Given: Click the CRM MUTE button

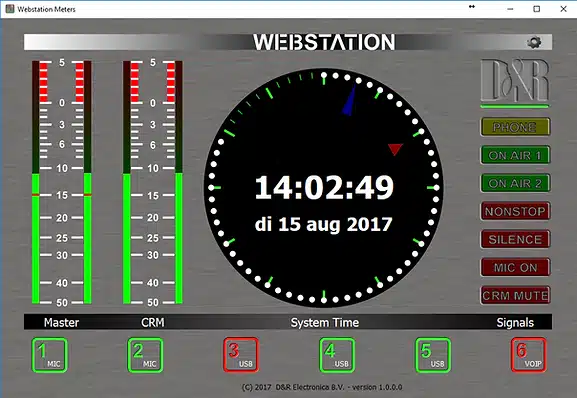Looking at the screenshot, I should click(515, 295).
